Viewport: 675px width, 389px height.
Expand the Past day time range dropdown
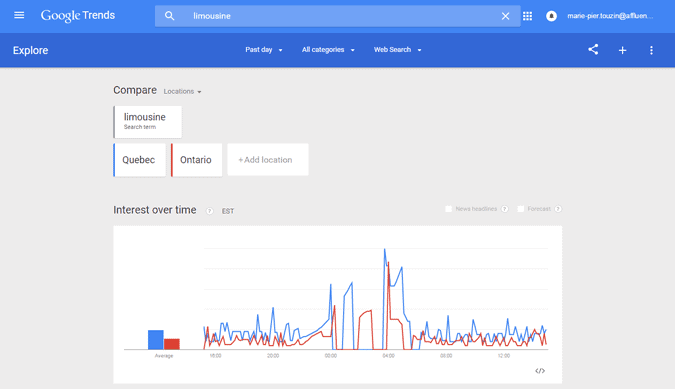(264, 49)
